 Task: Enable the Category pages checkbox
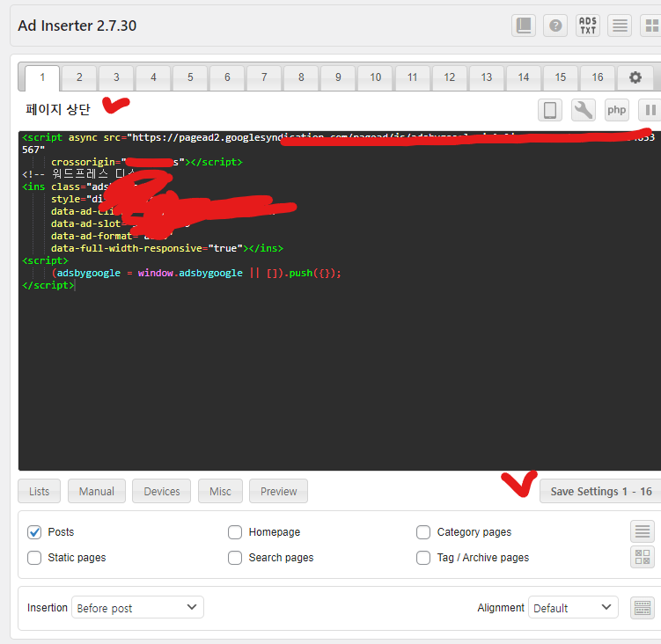423,532
